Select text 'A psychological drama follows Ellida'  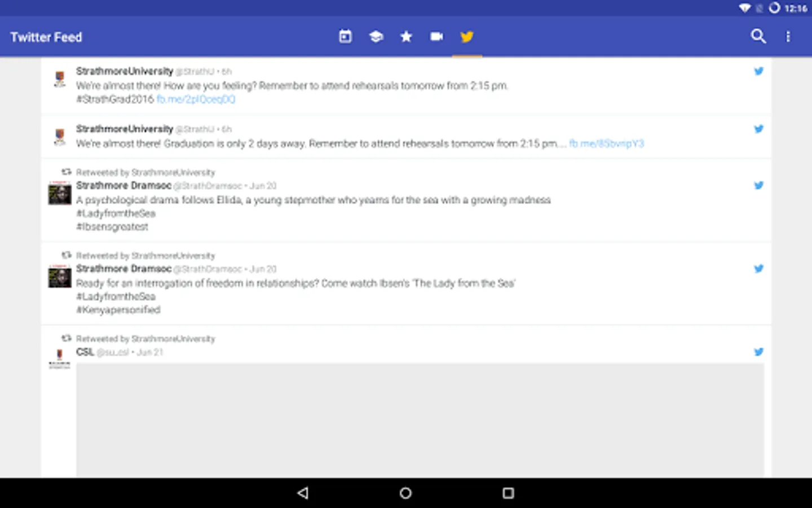click(159, 200)
